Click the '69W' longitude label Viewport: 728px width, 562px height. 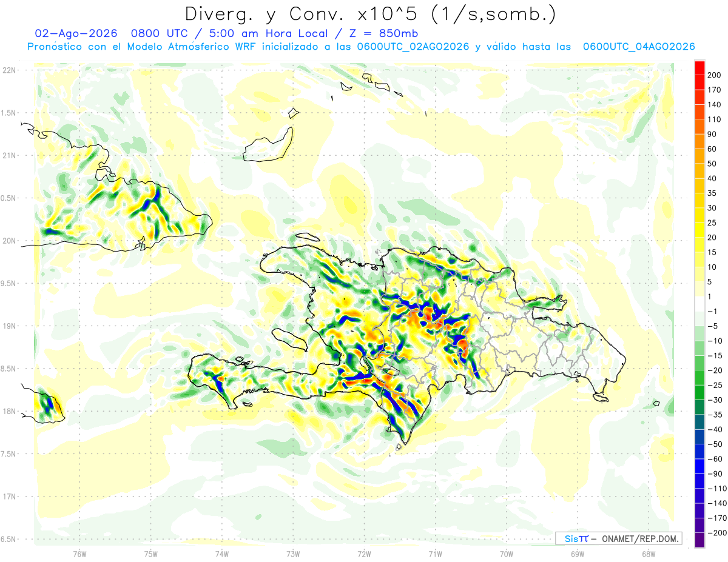tap(577, 554)
